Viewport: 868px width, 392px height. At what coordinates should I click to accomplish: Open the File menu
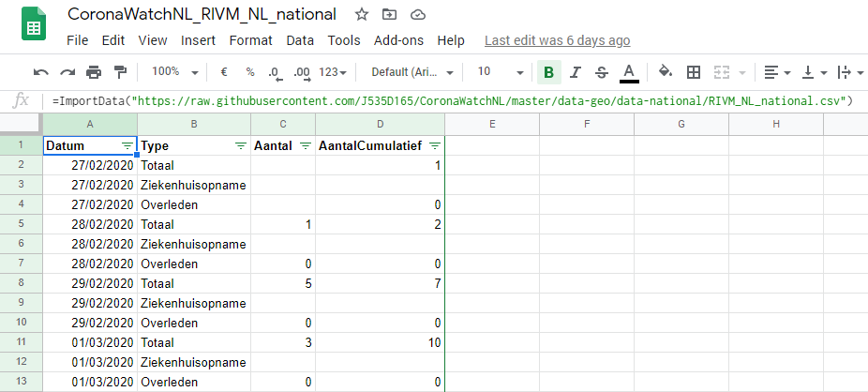coord(78,40)
